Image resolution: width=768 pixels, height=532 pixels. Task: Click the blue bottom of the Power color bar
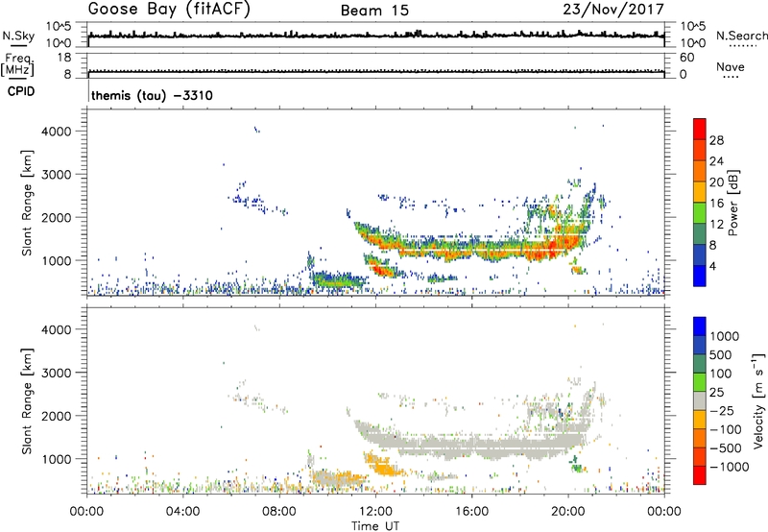pos(700,276)
